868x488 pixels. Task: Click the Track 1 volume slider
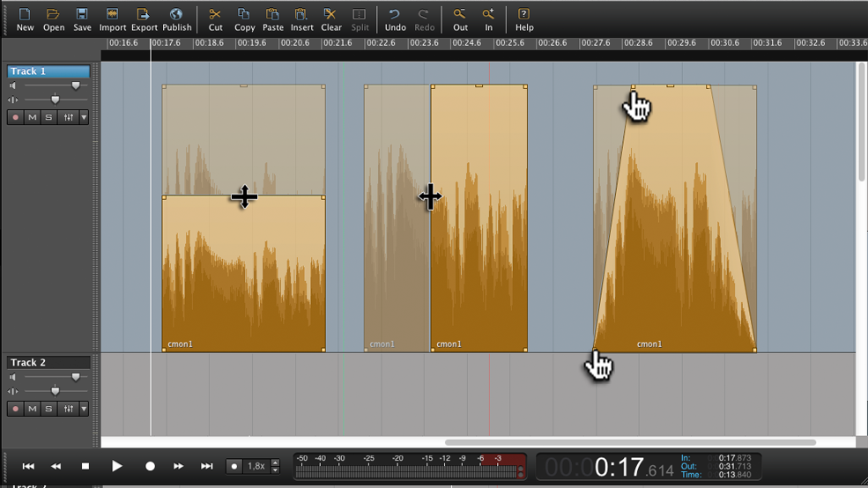[x=76, y=85]
